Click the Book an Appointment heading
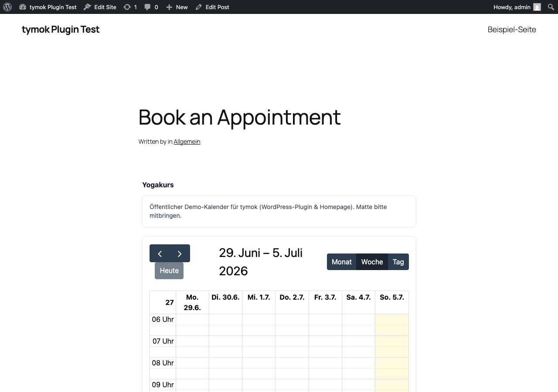 (239, 117)
